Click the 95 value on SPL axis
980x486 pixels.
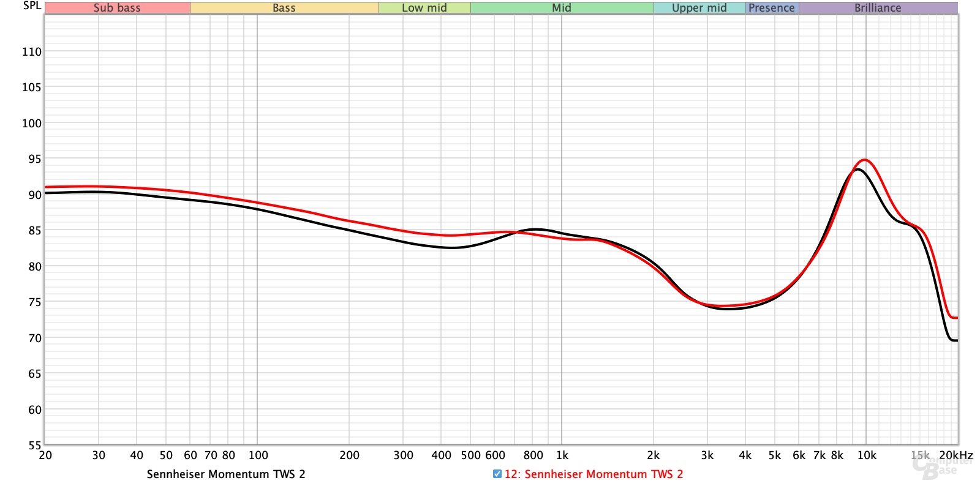[x=35, y=159]
